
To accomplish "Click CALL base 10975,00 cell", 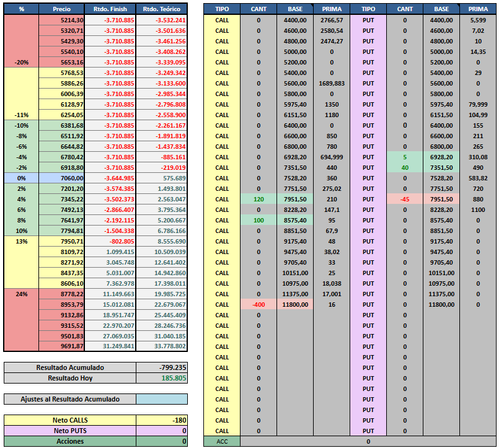I will tap(295, 283).
